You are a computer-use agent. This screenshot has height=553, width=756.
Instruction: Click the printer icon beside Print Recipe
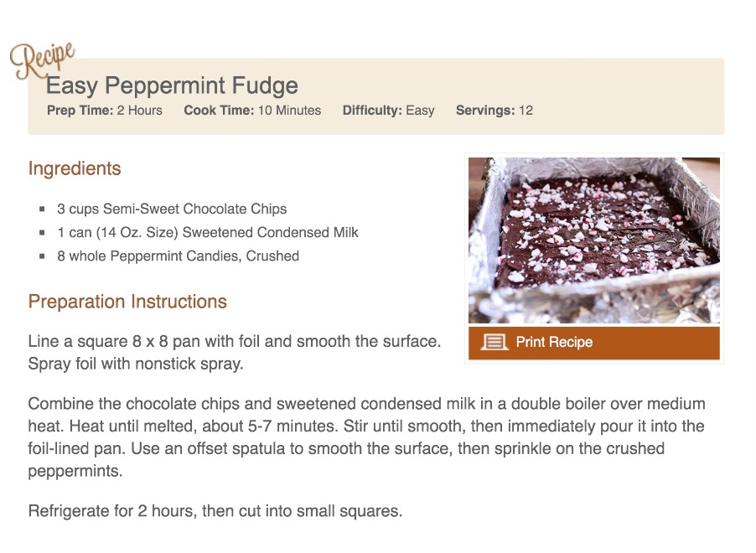tap(495, 342)
